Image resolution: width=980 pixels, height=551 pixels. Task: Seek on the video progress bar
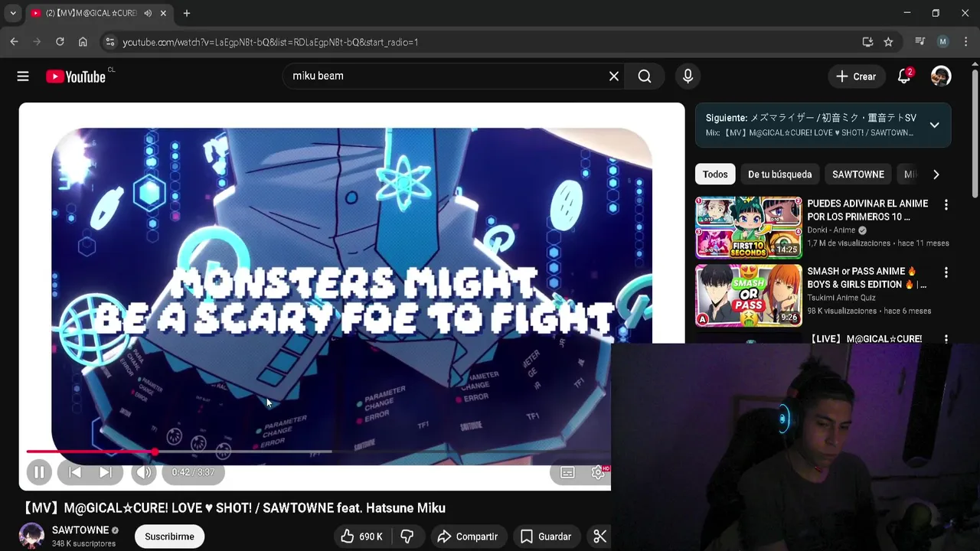tap(318, 452)
